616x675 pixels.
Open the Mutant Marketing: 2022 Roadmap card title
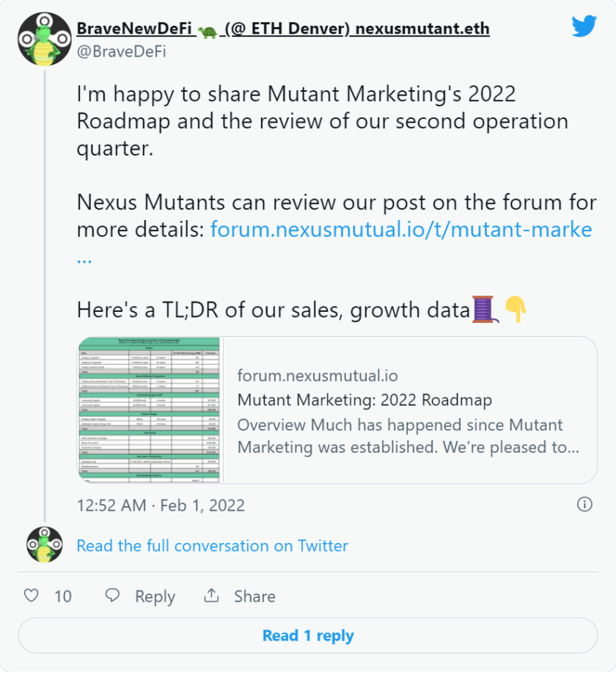pyautogui.click(x=364, y=400)
